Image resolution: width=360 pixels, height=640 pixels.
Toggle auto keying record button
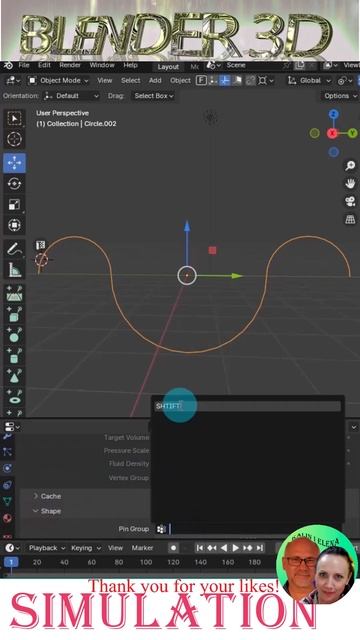173,548
